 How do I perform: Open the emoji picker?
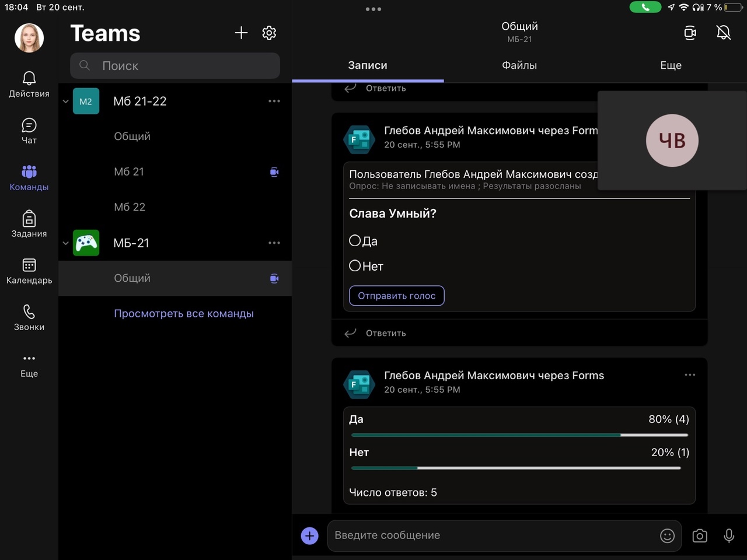tap(667, 535)
